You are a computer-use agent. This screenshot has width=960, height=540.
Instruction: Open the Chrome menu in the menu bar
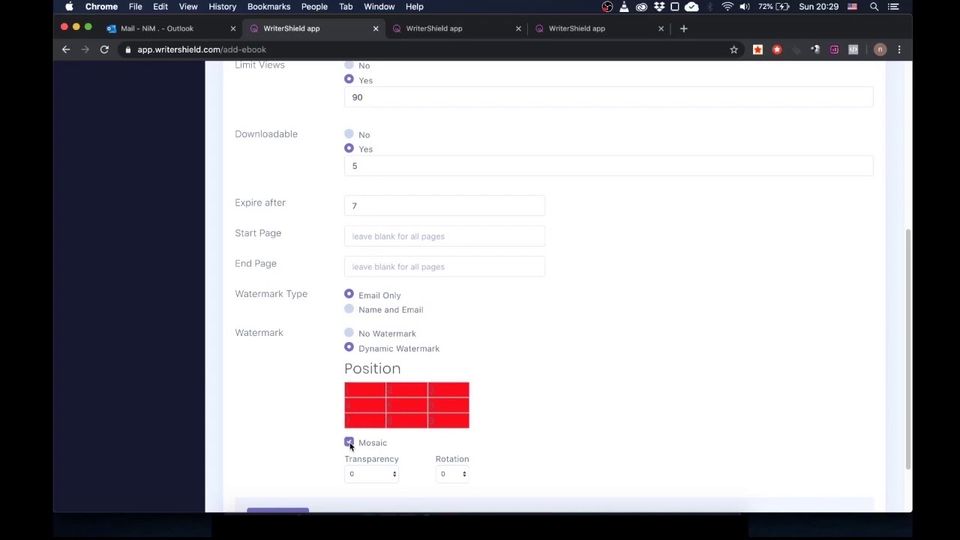(101, 7)
